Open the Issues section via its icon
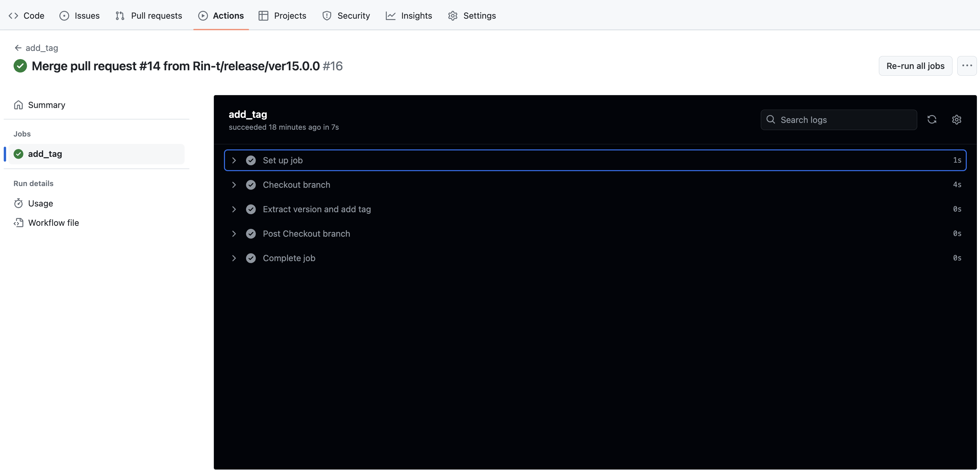The image size is (980, 474). [64, 16]
